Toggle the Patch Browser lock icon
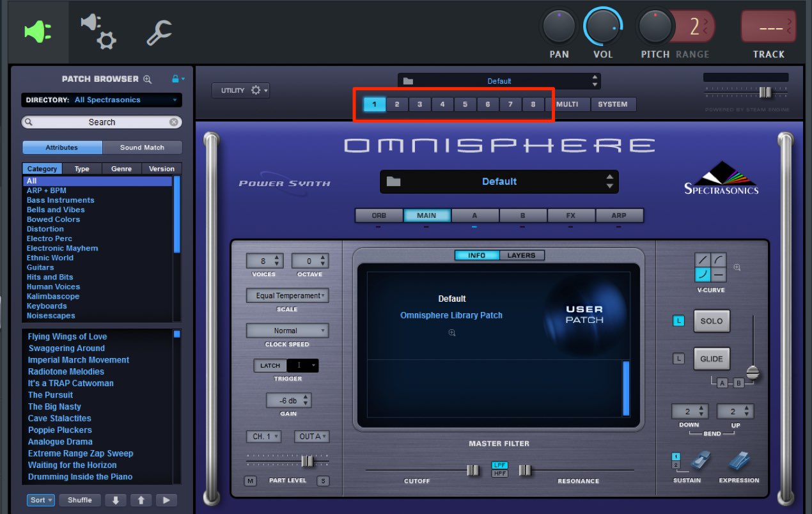 (175, 79)
